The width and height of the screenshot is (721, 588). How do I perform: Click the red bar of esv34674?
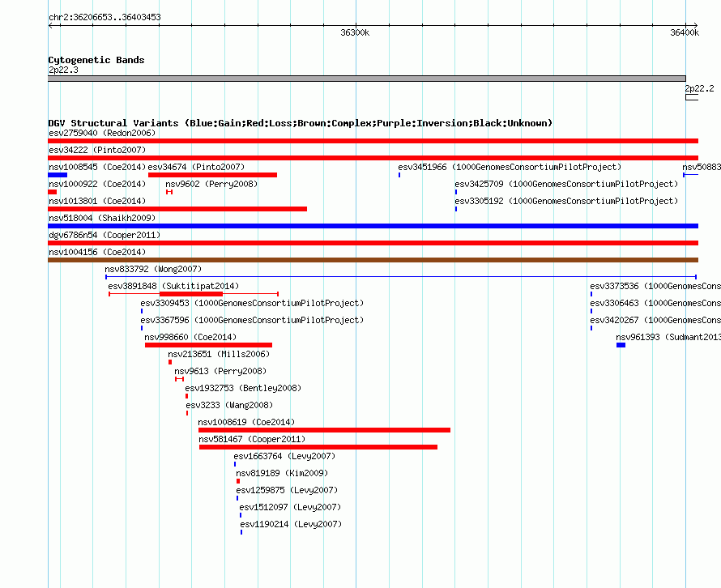click(x=212, y=175)
